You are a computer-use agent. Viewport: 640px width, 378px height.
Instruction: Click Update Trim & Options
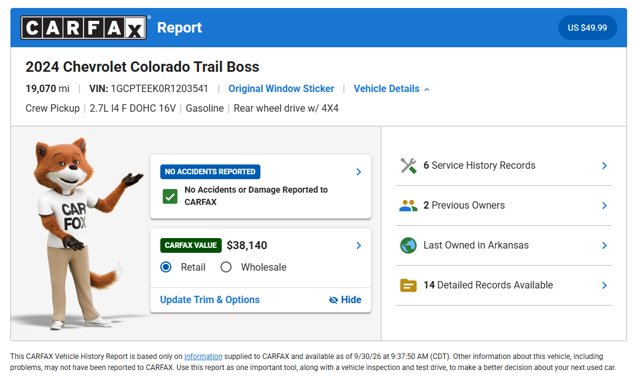pos(210,300)
